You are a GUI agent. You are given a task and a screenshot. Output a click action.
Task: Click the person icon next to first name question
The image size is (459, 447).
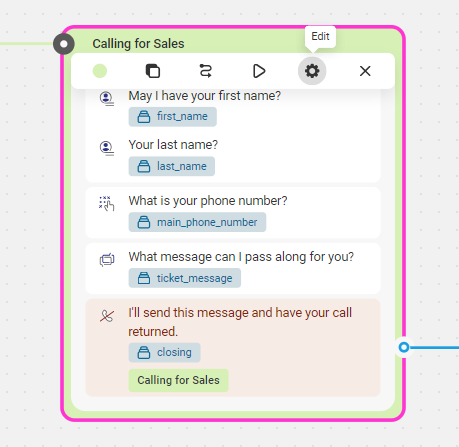pyautogui.click(x=107, y=98)
